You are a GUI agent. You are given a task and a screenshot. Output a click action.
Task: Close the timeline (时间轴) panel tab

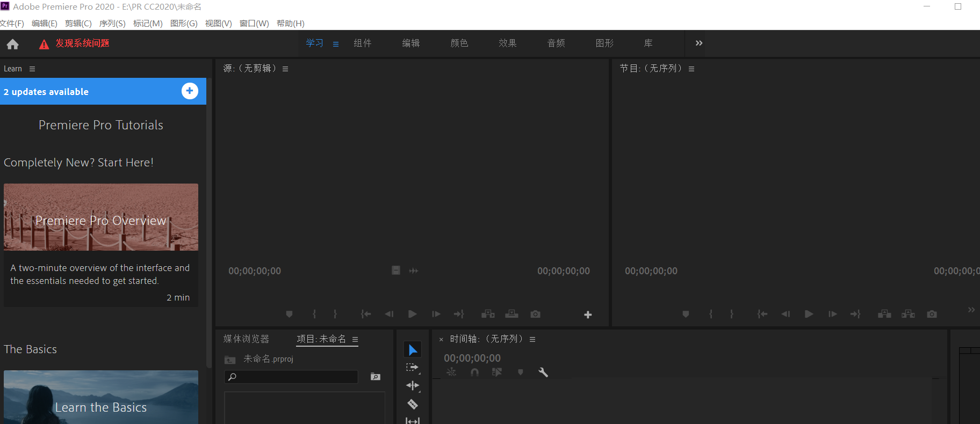point(441,339)
